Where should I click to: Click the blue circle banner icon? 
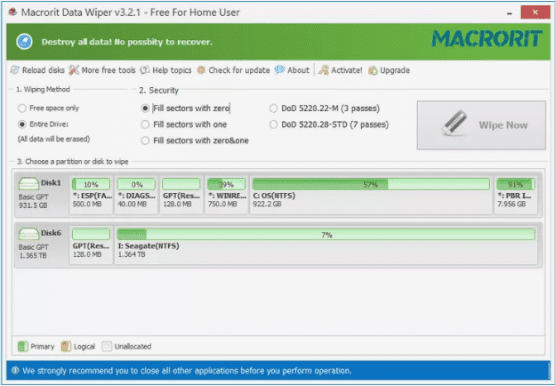[24, 42]
